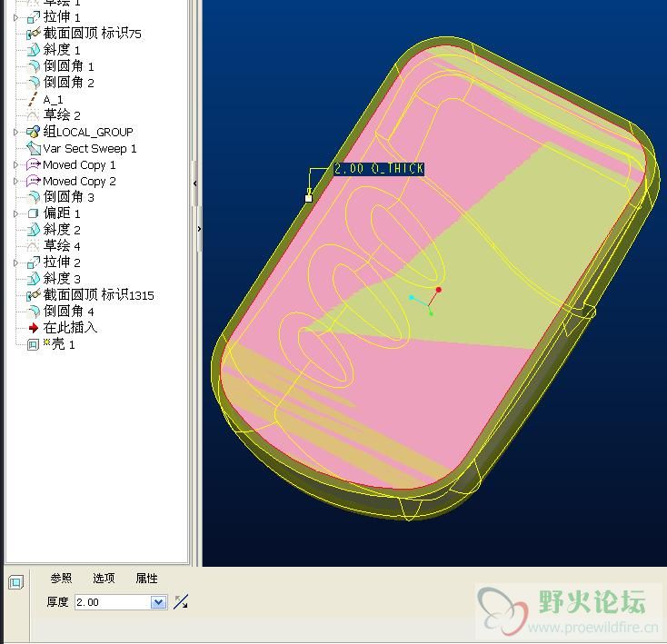The width and height of the screenshot is (667, 644).
Task: Click the 拉伸 2 extrude icon
Action: tap(34, 263)
